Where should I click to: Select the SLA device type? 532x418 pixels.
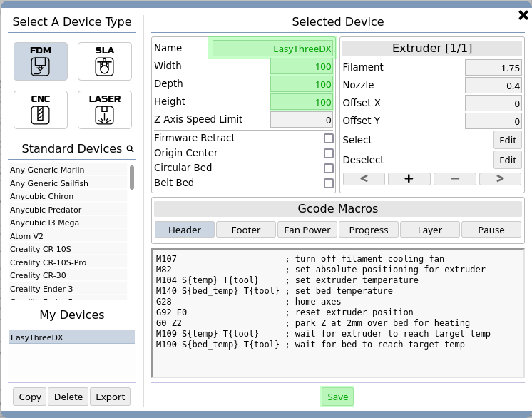point(104,61)
